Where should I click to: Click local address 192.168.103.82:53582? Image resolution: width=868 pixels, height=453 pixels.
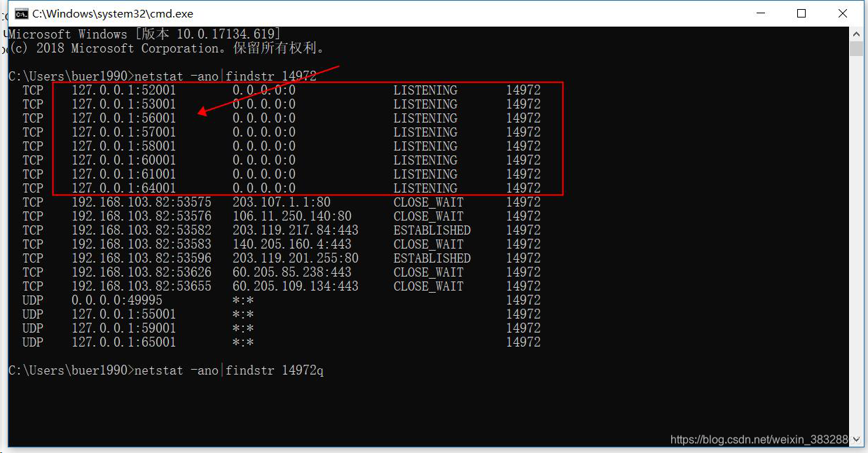(142, 230)
